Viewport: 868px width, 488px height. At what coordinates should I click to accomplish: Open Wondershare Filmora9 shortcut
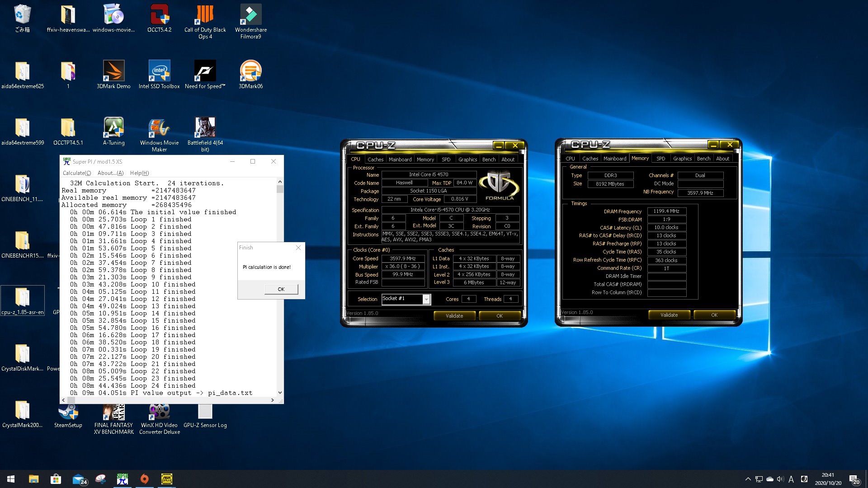[x=250, y=21]
